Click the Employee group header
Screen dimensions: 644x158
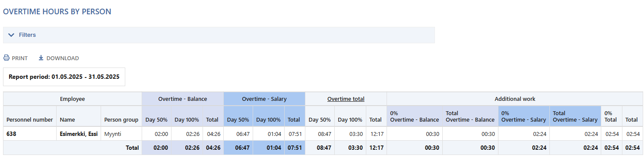[x=73, y=99]
